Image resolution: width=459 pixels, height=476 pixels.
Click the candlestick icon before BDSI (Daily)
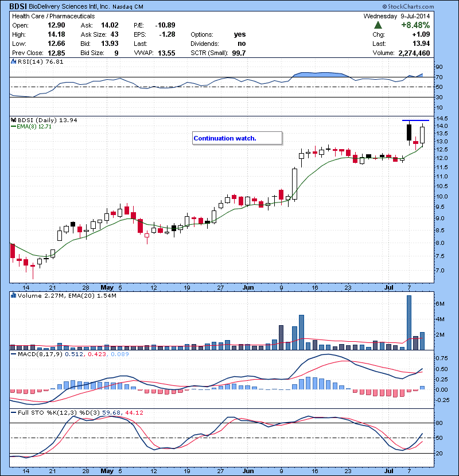pos(14,120)
